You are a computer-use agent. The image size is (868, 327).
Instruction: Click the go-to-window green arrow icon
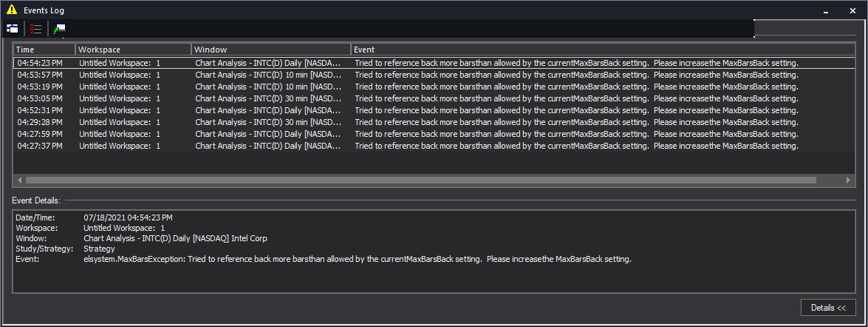click(x=60, y=28)
